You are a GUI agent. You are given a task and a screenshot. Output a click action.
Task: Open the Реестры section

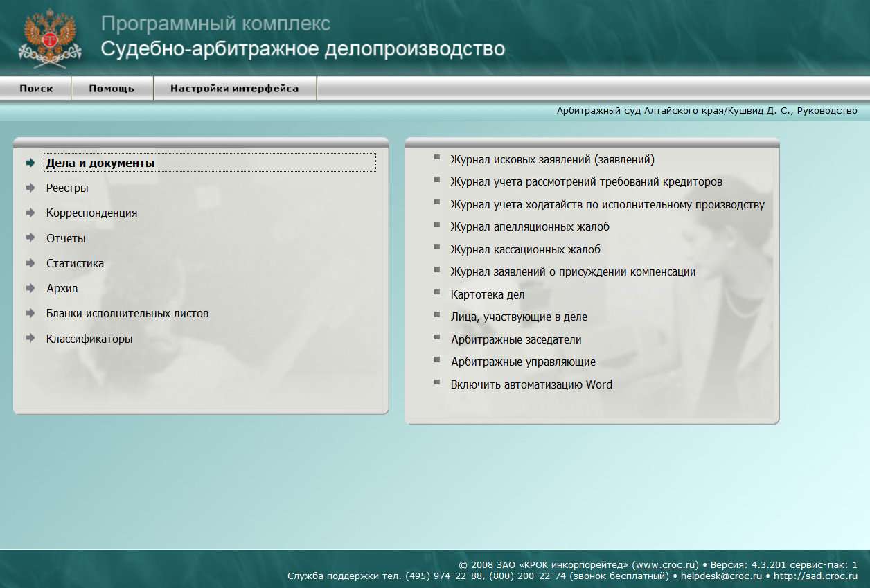(67, 188)
